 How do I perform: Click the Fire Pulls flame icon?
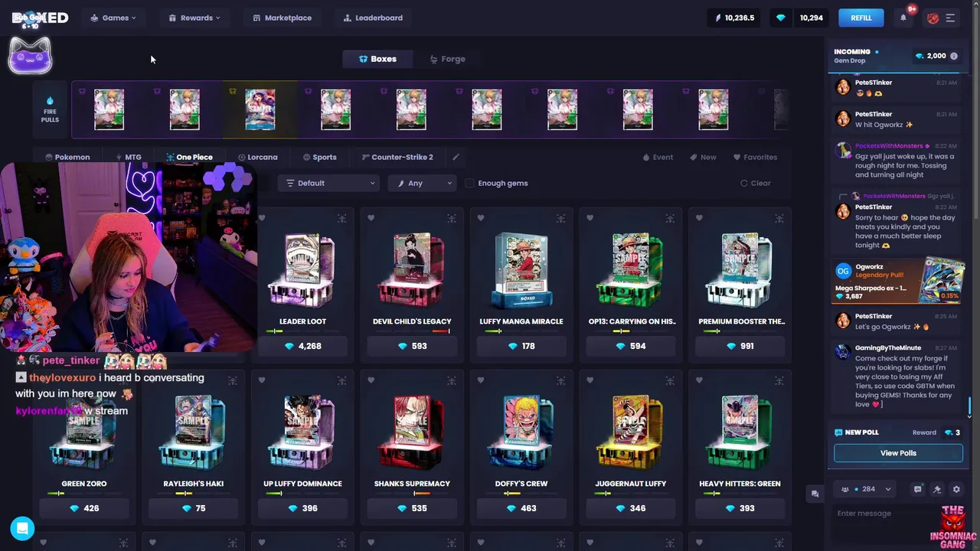click(50, 101)
